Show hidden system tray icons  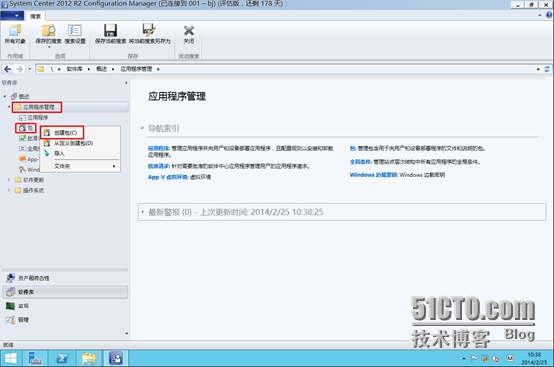(464, 359)
